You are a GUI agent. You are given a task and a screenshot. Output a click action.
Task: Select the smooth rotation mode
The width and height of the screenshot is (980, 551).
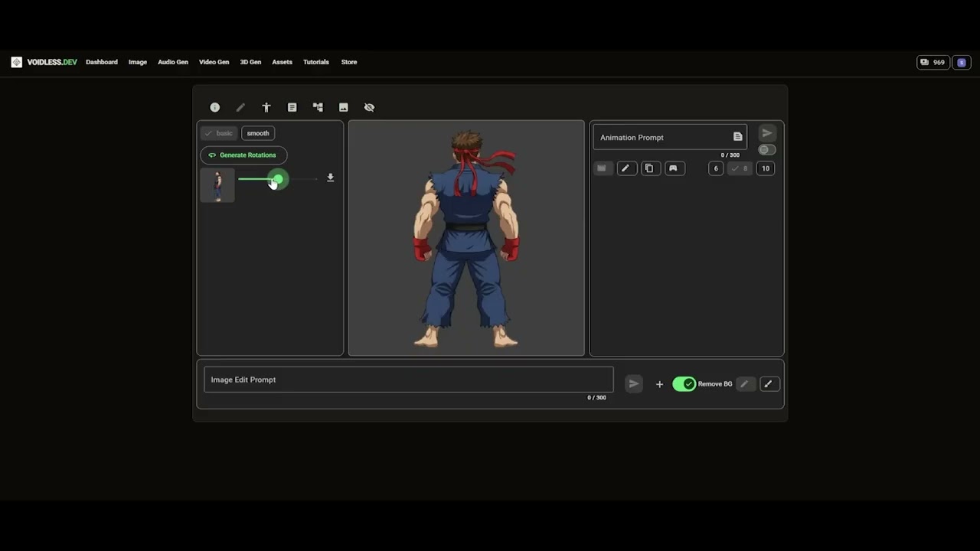[x=258, y=133]
